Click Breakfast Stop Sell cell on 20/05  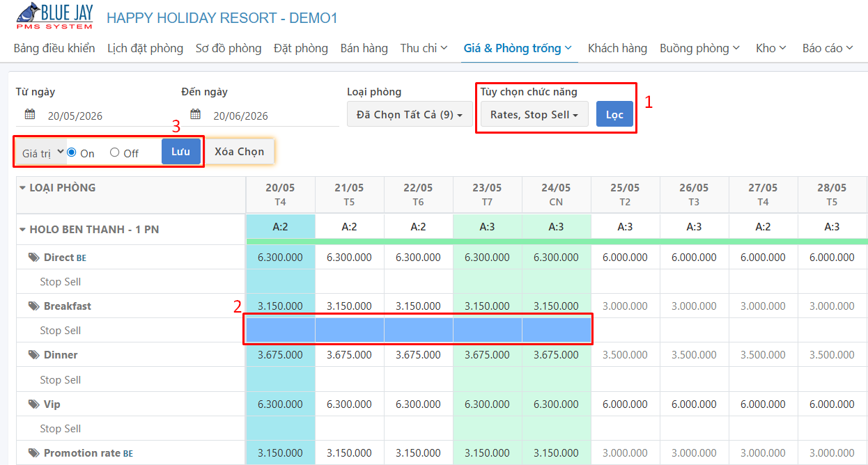point(281,331)
